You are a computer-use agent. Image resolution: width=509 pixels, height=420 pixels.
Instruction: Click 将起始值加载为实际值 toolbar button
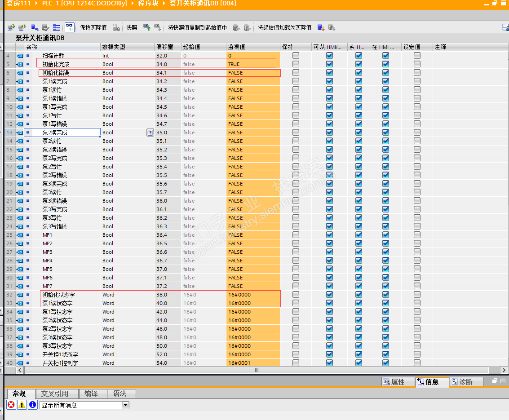(284, 27)
